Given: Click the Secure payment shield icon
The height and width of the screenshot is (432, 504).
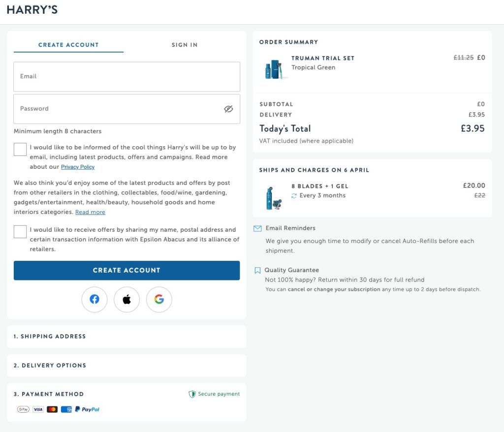Looking at the screenshot, I should [192, 394].
